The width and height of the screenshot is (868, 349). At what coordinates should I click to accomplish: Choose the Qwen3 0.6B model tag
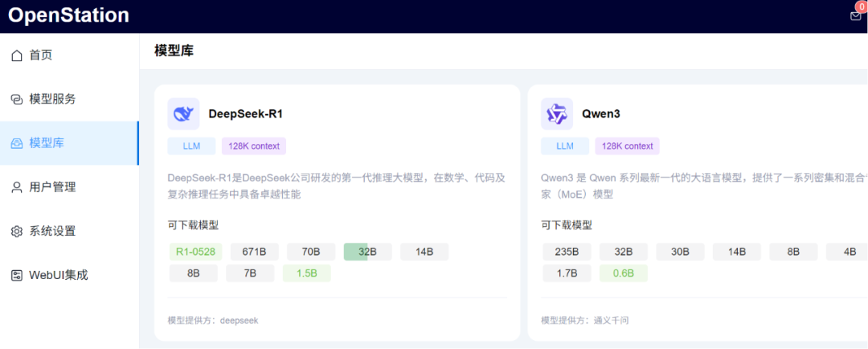[x=623, y=273]
